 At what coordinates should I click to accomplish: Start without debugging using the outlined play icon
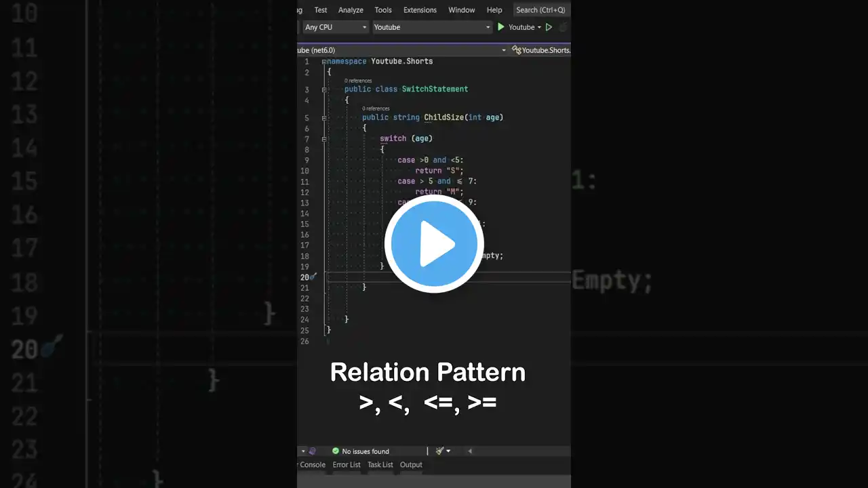[549, 27]
